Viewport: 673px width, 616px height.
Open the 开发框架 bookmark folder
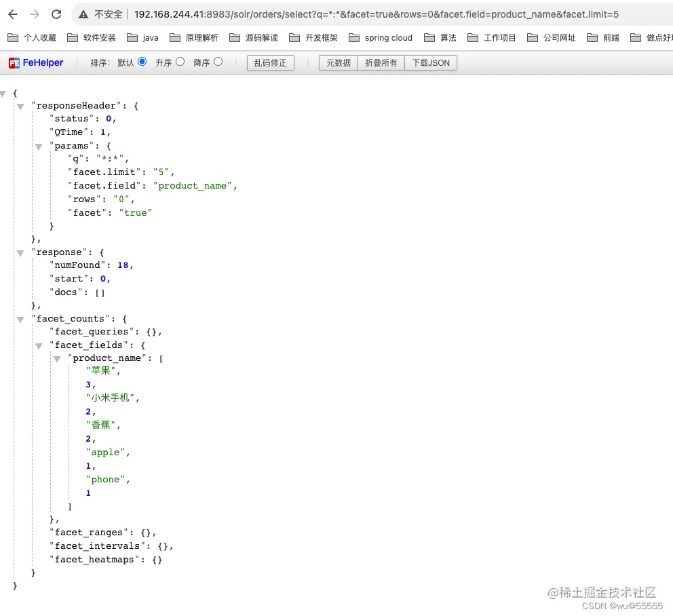click(313, 38)
